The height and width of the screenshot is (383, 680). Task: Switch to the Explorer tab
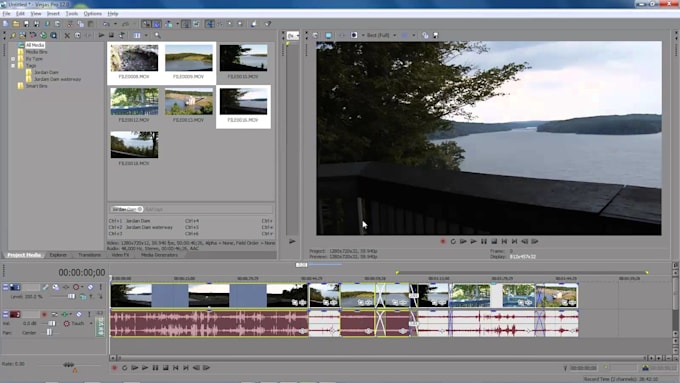(x=58, y=255)
